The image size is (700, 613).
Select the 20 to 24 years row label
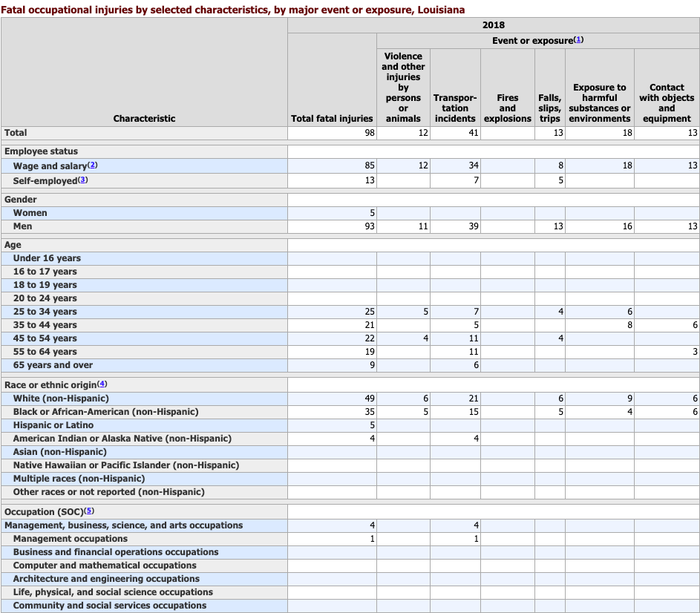[45, 298]
